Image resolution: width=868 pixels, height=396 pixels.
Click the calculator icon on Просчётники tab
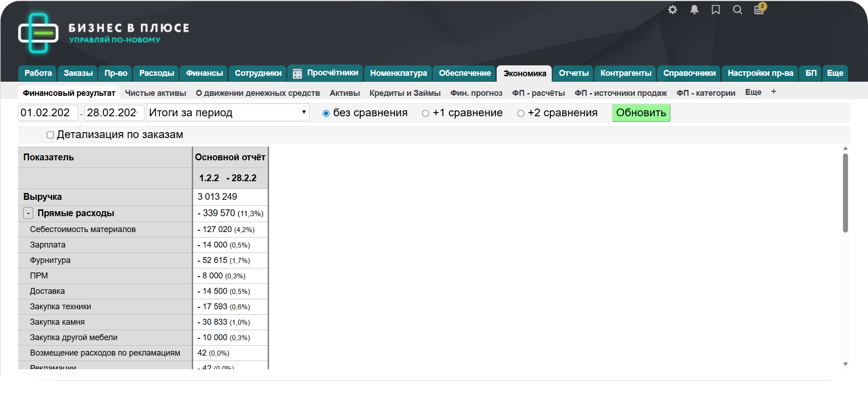pos(297,74)
